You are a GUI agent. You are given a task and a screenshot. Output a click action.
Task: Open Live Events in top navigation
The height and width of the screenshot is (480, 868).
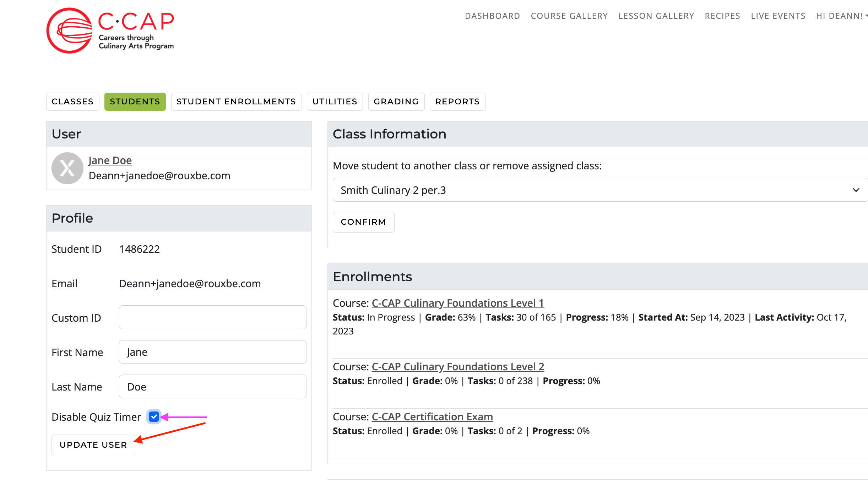coord(778,16)
